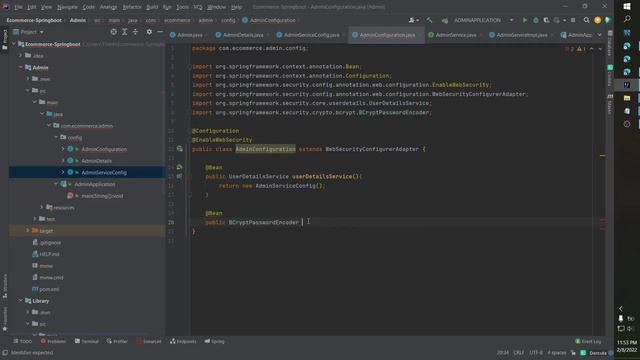The width and height of the screenshot is (640, 360).
Task: Click the bean gutter icon beside the first @Bean
Action: point(180,167)
